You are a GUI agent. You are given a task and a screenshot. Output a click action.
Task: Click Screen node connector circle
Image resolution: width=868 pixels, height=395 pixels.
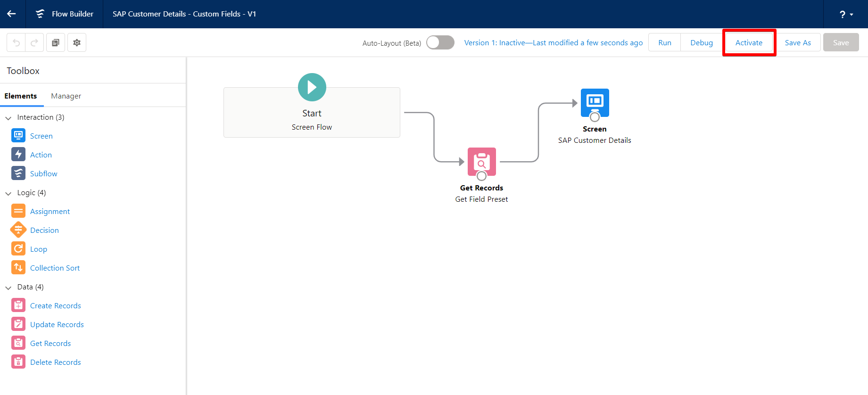(x=595, y=117)
